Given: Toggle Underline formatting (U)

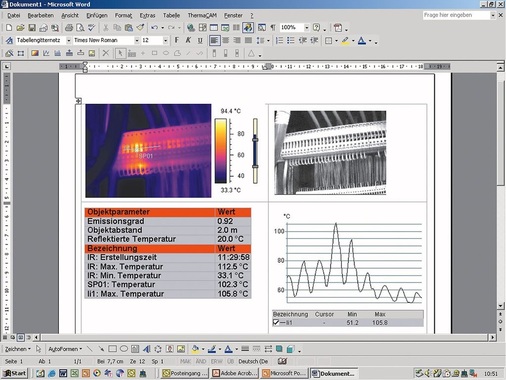Looking at the screenshot, I should click(200, 41).
